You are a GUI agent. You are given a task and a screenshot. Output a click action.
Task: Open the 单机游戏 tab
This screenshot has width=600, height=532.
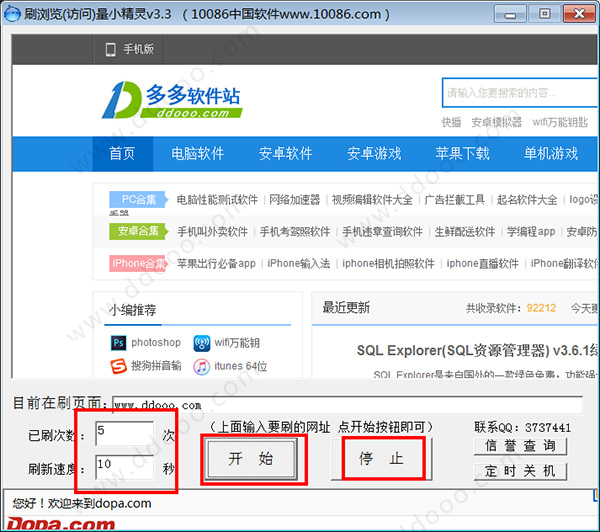coord(551,154)
